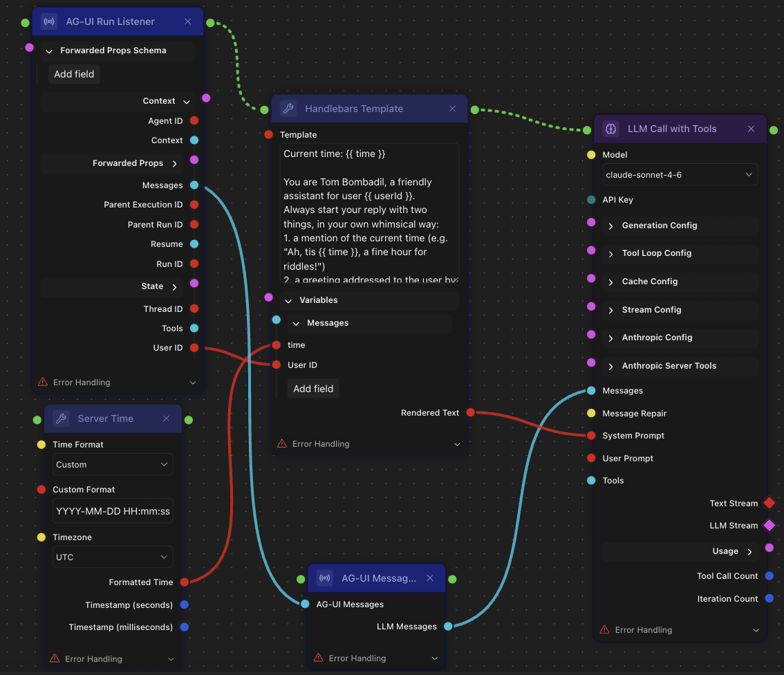Image resolution: width=784 pixels, height=675 pixels.
Task: Open the Timezone UTC dropdown
Action: tap(113, 557)
